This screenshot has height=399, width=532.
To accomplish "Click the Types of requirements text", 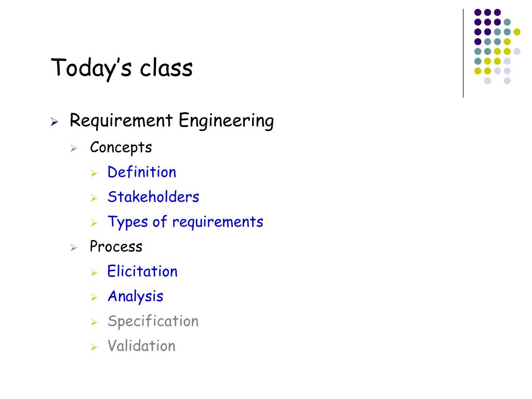I will (185, 222).
